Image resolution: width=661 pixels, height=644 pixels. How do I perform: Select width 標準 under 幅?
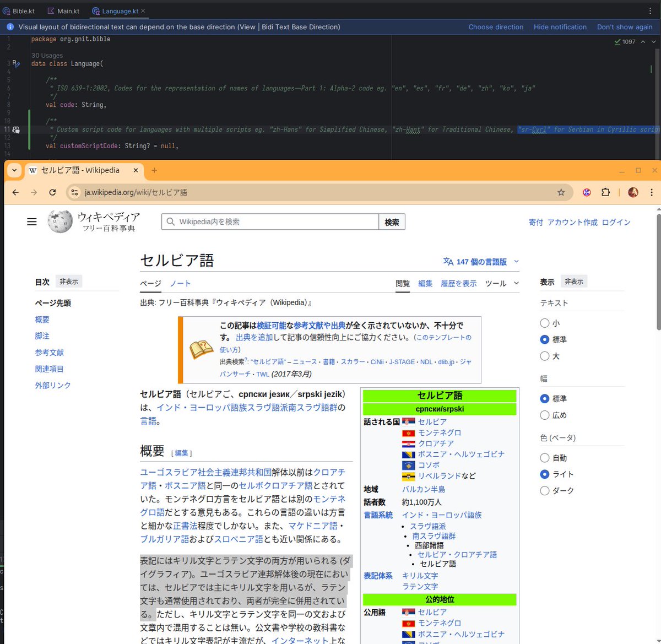pyautogui.click(x=545, y=398)
